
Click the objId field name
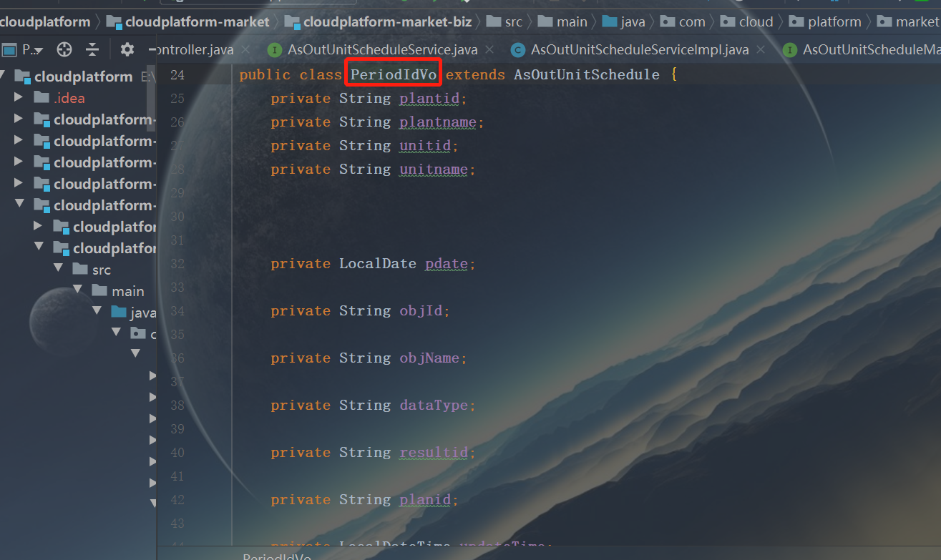[x=421, y=311]
